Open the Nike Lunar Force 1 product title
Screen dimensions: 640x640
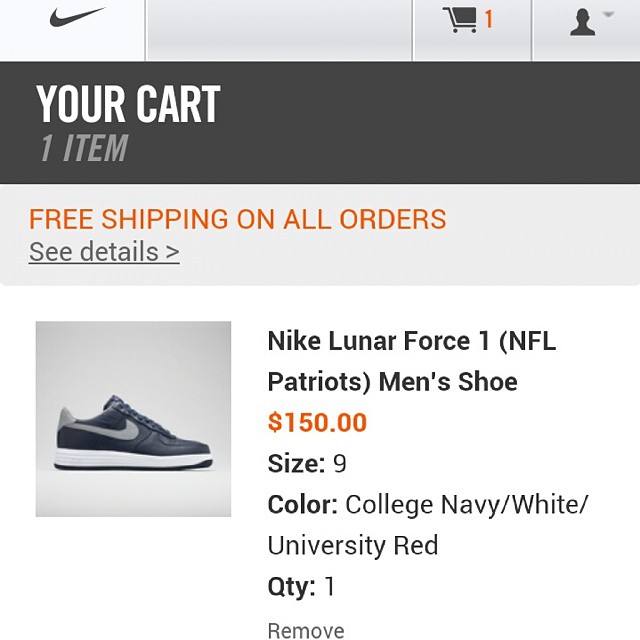click(411, 361)
